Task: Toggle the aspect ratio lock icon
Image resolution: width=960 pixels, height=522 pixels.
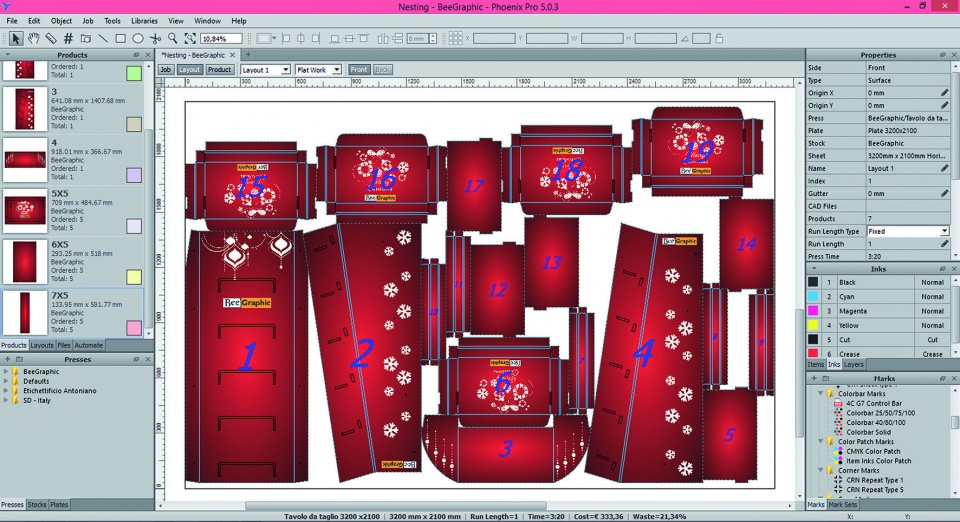Action: pos(719,38)
